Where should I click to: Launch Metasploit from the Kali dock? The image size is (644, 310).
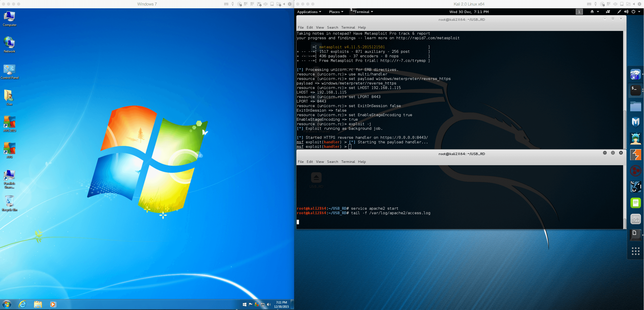point(635,122)
